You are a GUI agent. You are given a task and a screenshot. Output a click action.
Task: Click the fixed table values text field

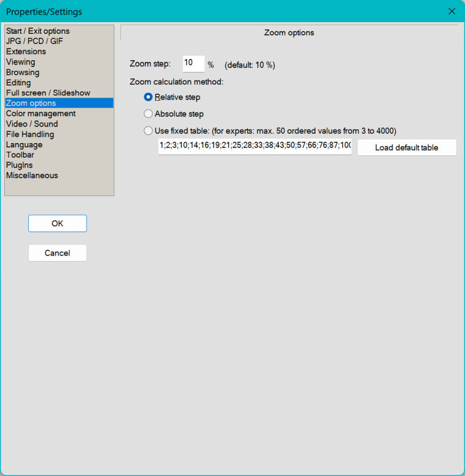[x=254, y=147]
